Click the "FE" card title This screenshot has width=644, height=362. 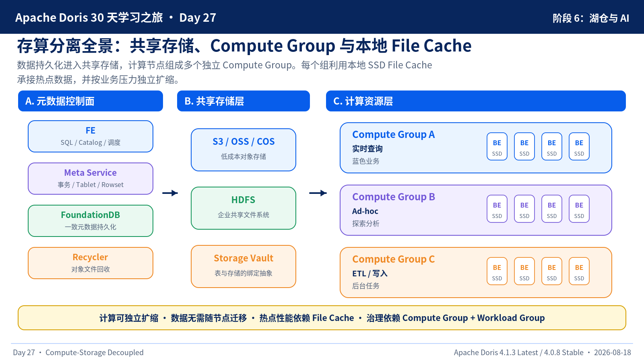[91, 130]
